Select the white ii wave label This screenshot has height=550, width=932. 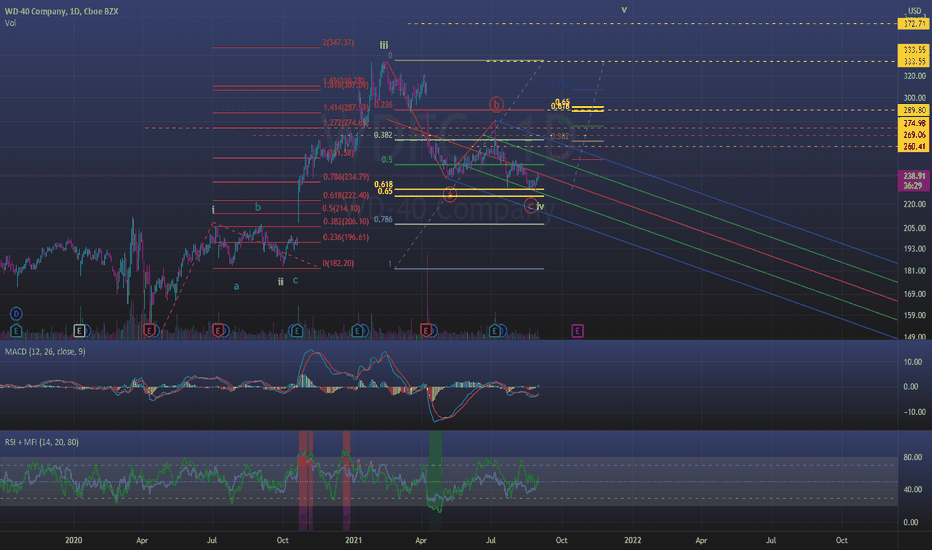[x=281, y=282]
